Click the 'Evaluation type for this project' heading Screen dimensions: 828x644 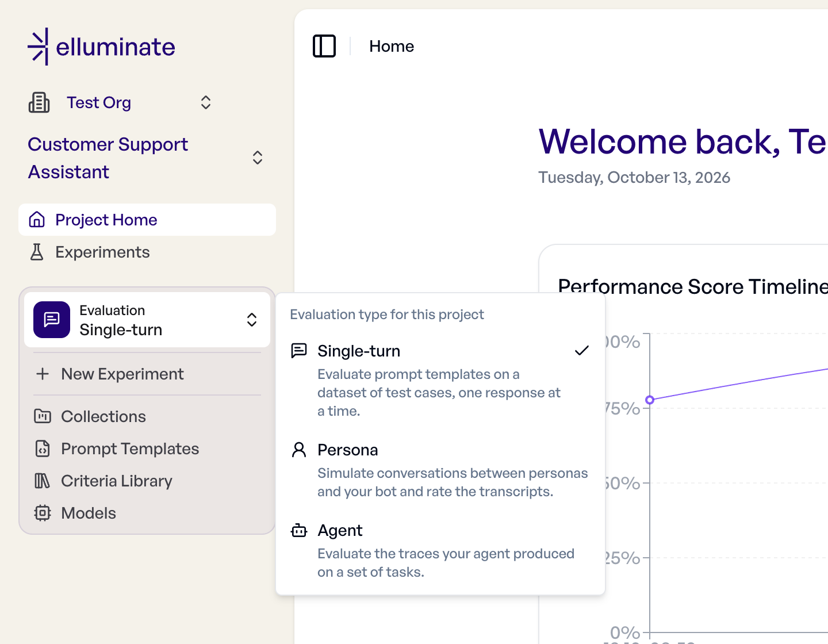[x=387, y=315]
